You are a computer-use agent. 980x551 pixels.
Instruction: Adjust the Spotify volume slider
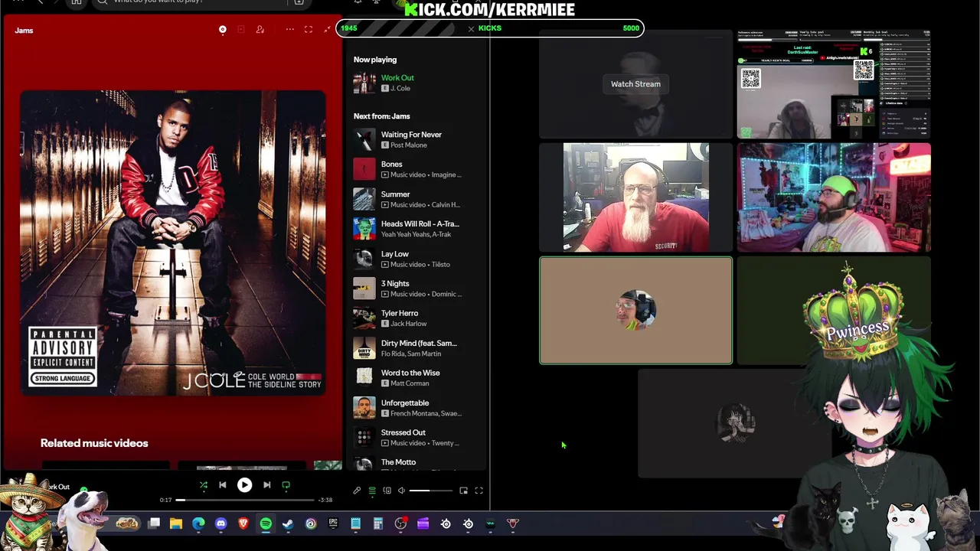[x=430, y=491]
